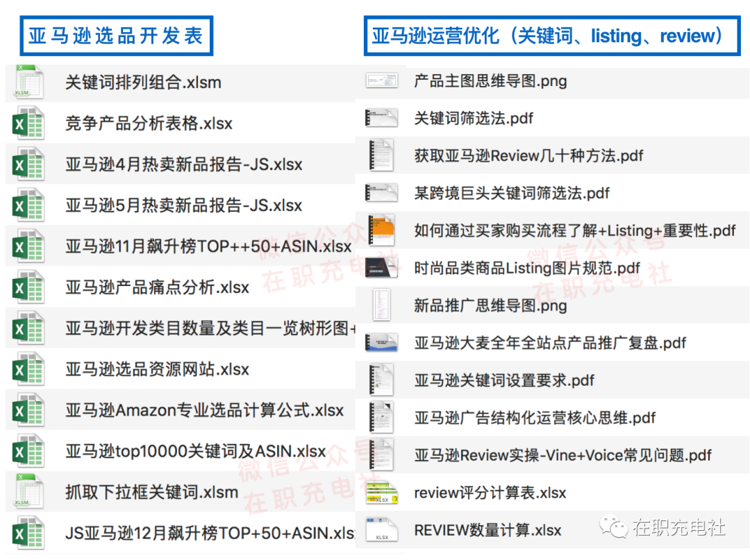Image resolution: width=750 pixels, height=560 pixels.
Task: Click the Excel icon beside 亚马逊开发类目数量及类目一览树形图
Action: [x=28, y=328]
